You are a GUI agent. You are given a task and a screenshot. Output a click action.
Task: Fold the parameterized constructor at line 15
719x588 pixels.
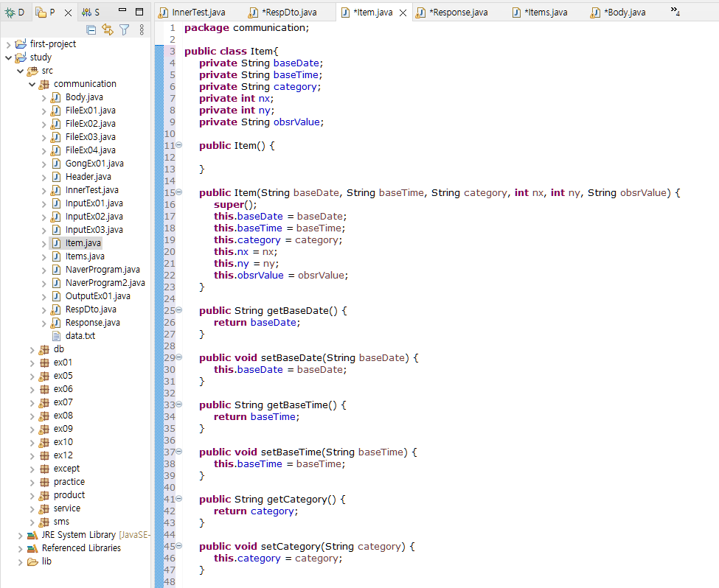click(179, 192)
